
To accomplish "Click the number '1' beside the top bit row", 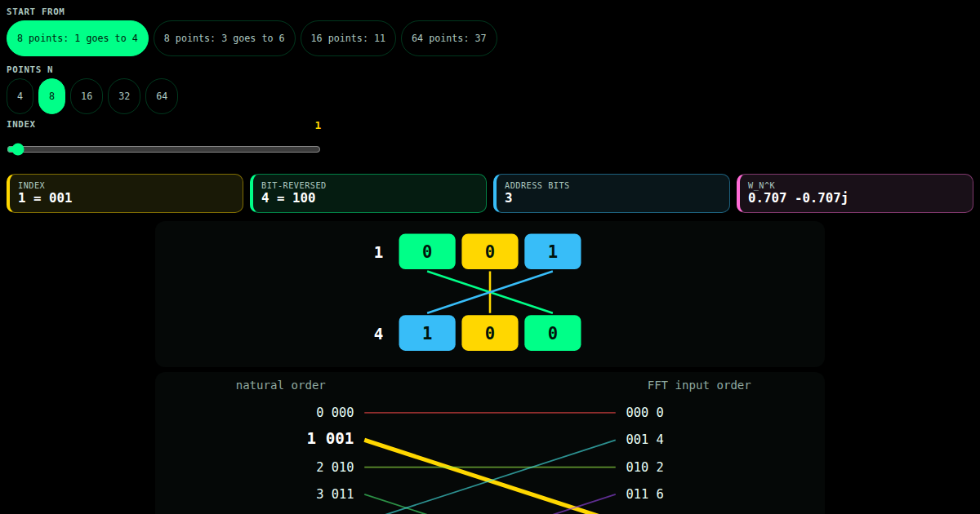I will coord(378,252).
